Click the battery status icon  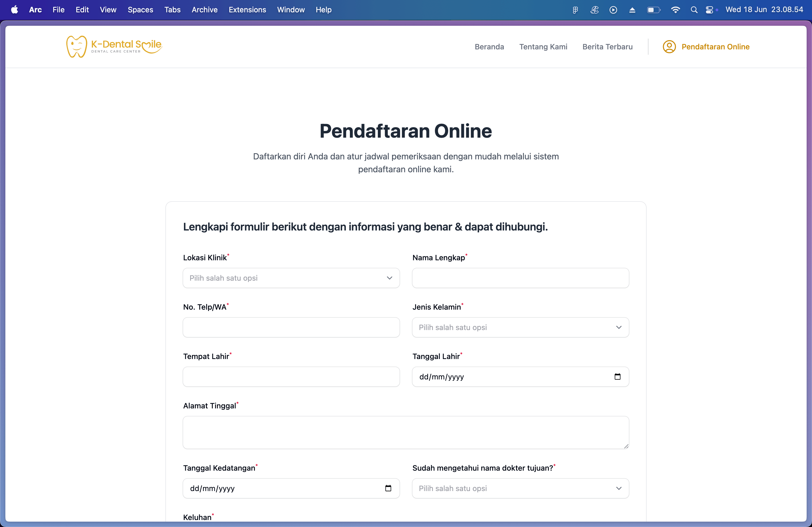pos(653,10)
